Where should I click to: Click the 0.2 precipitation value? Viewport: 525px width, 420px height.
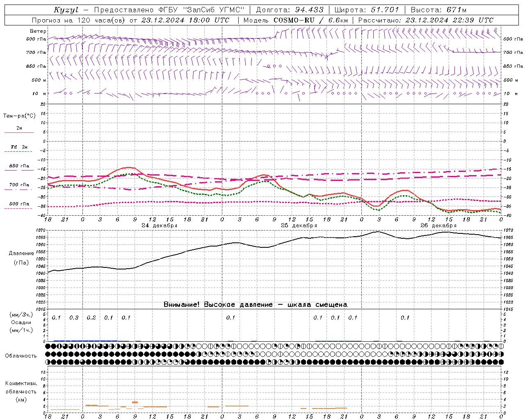pos(91,318)
